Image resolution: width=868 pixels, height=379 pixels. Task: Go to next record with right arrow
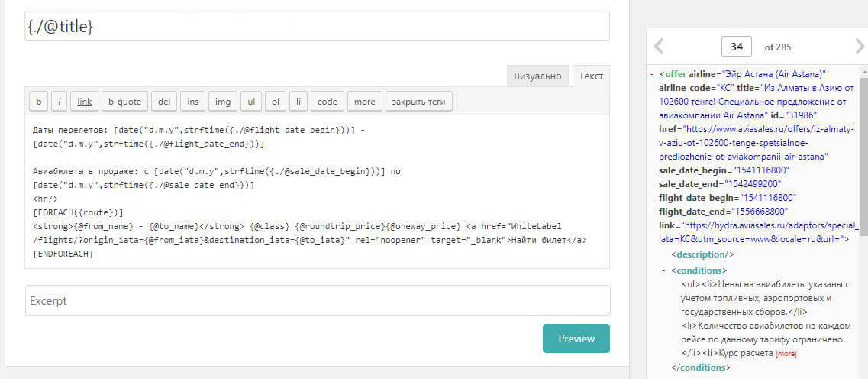[x=860, y=47]
